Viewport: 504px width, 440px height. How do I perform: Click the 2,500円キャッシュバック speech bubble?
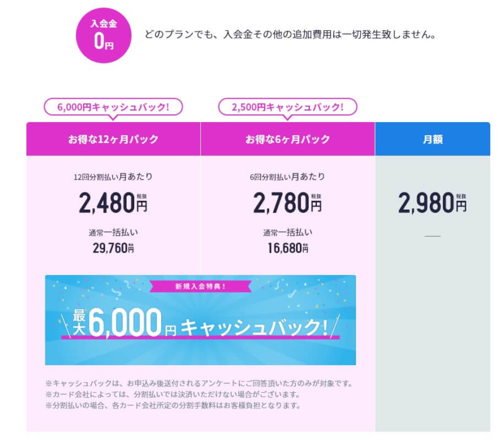coord(288,107)
